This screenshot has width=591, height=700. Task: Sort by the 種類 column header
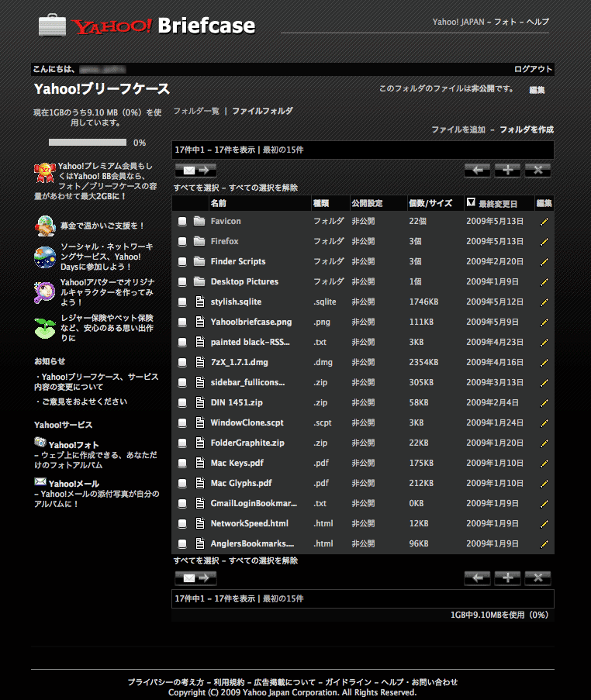click(x=321, y=204)
